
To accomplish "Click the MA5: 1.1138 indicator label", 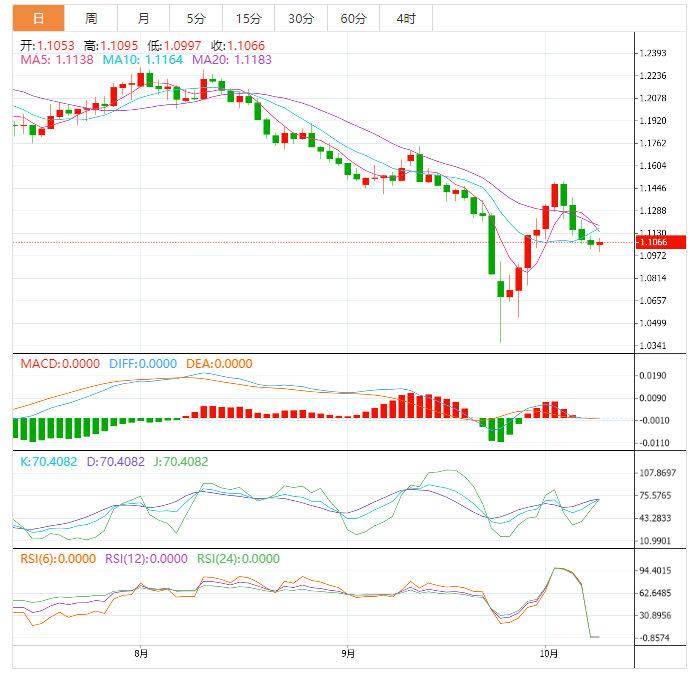I will click(x=57, y=60).
